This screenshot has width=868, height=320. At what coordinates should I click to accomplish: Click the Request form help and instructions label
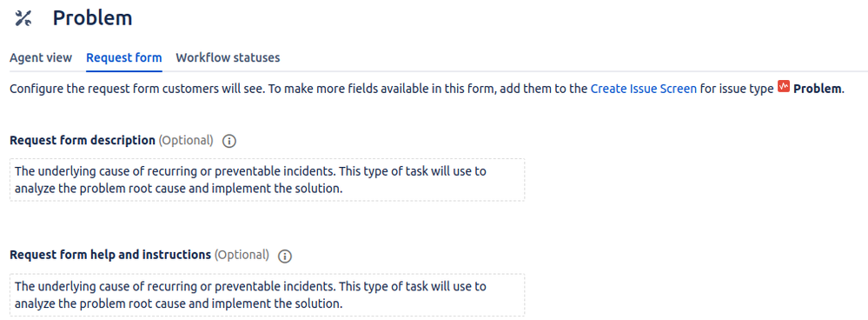tap(110, 256)
